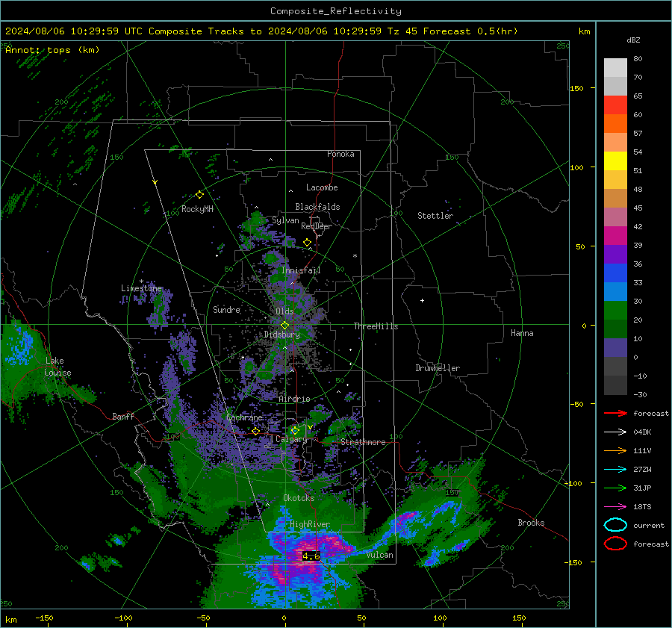
Task: Click the Blackfalds city label
Action: click(x=317, y=207)
